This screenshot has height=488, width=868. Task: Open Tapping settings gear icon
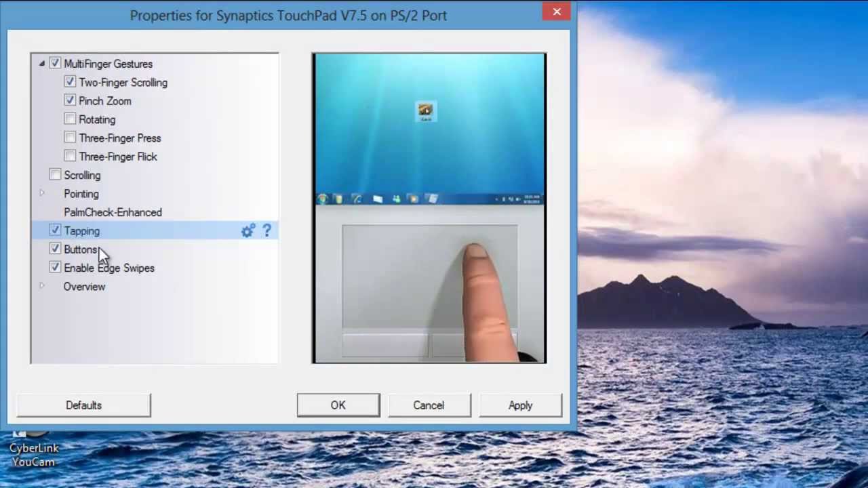tap(248, 231)
